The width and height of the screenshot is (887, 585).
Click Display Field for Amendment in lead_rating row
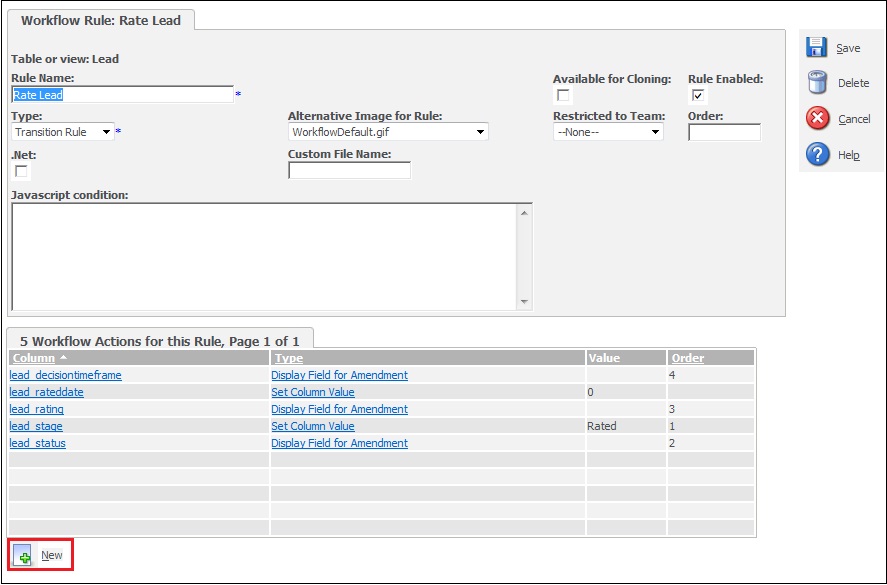339,409
